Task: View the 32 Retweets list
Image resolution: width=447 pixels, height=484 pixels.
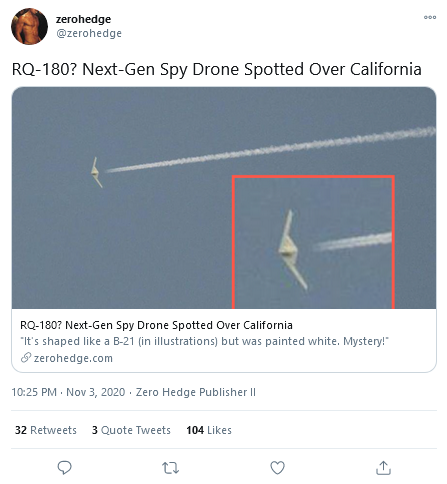Action: tap(46, 430)
